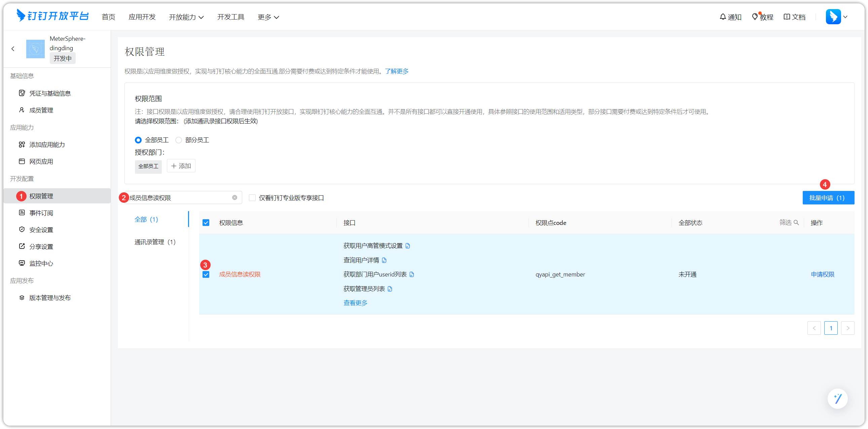Click the MeterSphere-dingding app thumbnail

[35, 49]
